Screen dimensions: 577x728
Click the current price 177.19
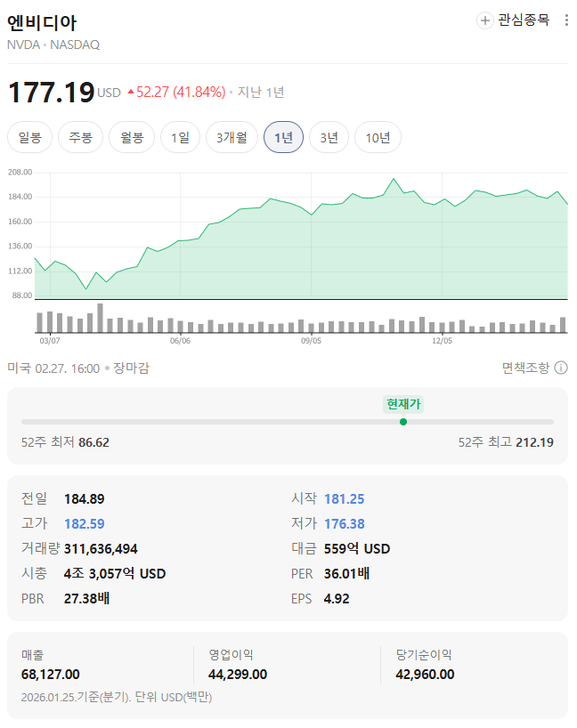(x=51, y=92)
